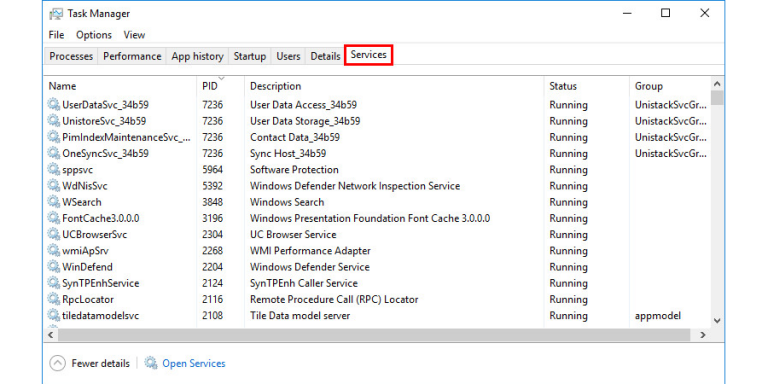Click the appmodel group cell

[658, 316]
